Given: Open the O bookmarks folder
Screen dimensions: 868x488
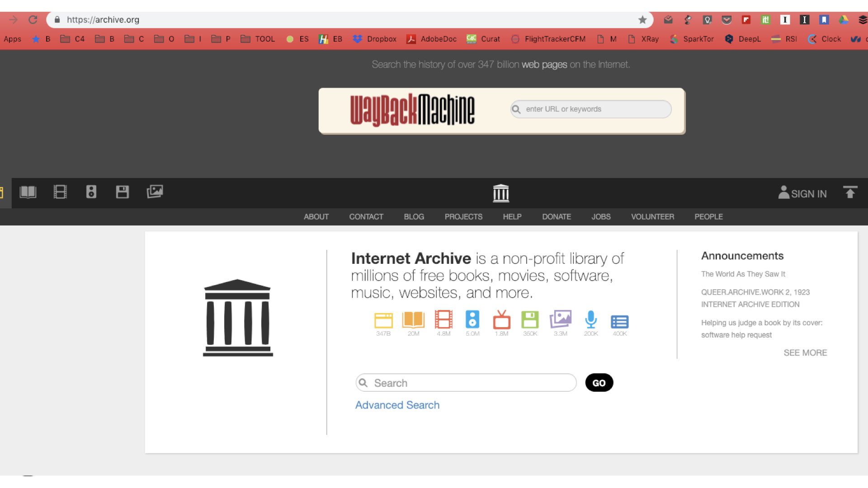Looking at the screenshot, I should pyautogui.click(x=164, y=39).
